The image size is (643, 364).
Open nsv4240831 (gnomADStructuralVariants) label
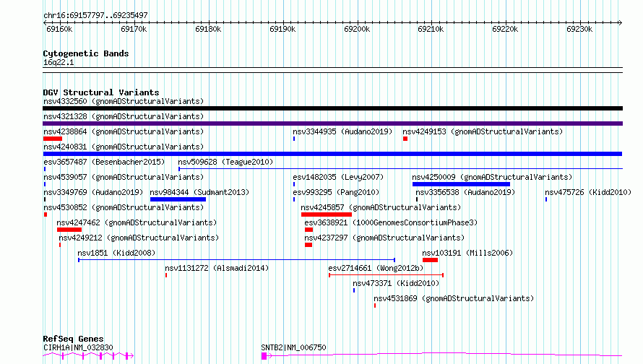pyautogui.click(x=124, y=147)
